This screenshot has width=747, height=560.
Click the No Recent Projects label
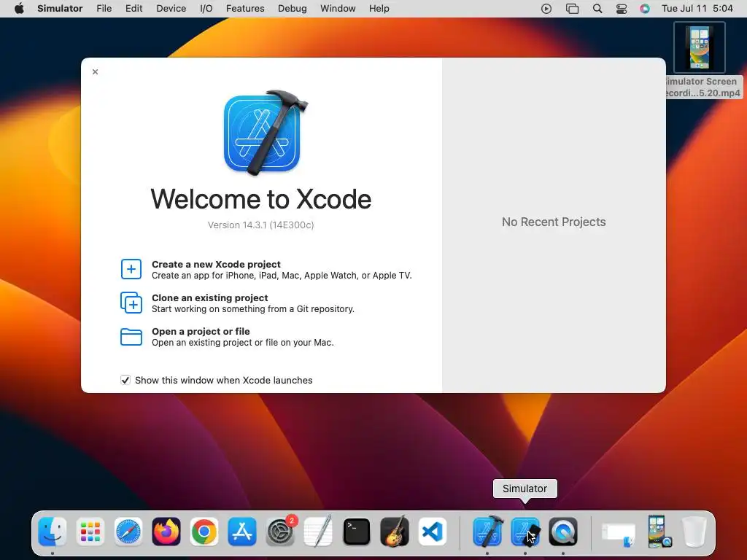554,222
